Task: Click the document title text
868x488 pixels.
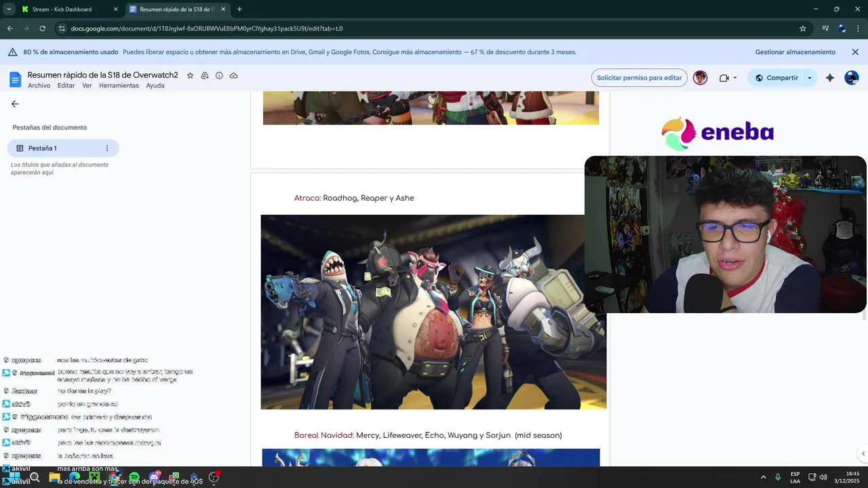Action: click(x=103, y=75)
